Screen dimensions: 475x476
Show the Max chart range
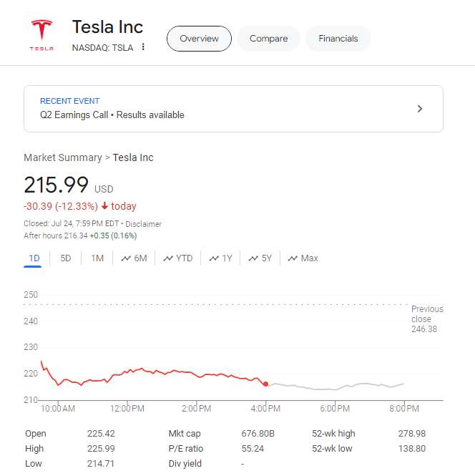pos(303,258)
